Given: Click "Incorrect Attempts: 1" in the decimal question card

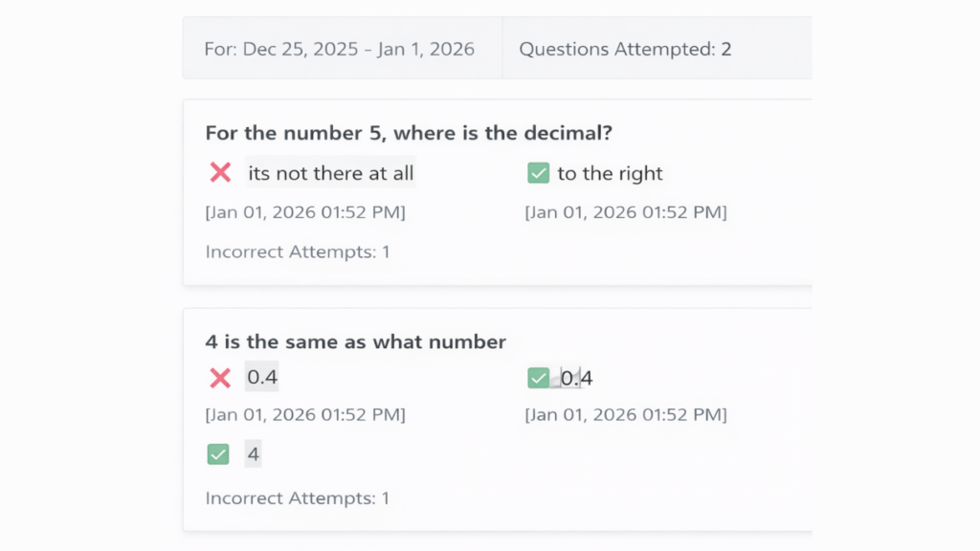Looking at the screenshot, I should 298,253.
